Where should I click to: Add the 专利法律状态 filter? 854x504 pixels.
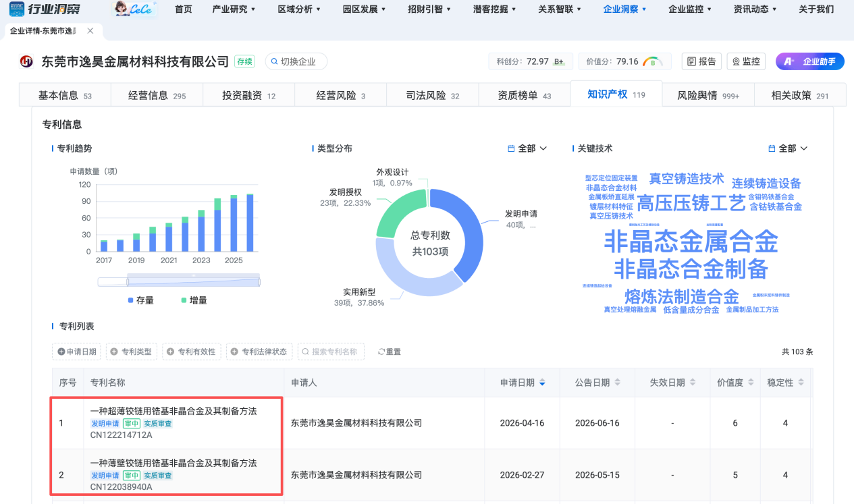259,352
